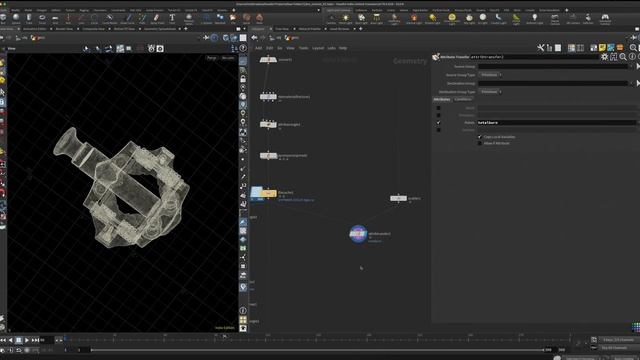Click sticky note icon in network toolbar

click(x=602, y=48)
